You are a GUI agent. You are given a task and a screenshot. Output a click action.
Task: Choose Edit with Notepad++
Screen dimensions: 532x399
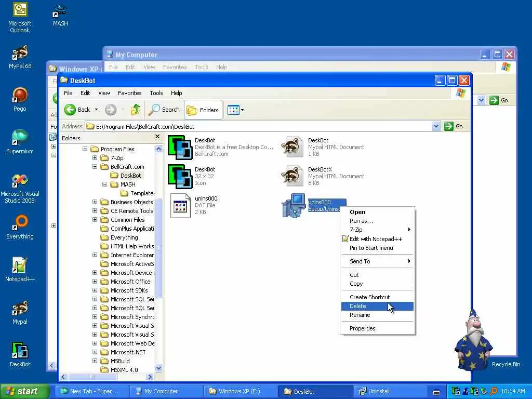377,239
